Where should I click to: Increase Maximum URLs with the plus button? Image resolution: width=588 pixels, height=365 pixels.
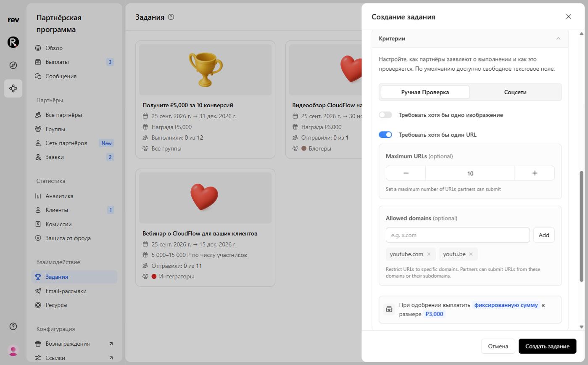[x=535, y=173]
